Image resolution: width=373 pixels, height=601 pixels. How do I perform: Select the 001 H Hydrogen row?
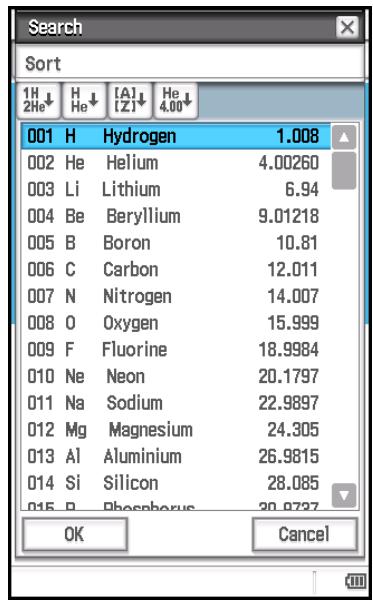click(176, 136)
